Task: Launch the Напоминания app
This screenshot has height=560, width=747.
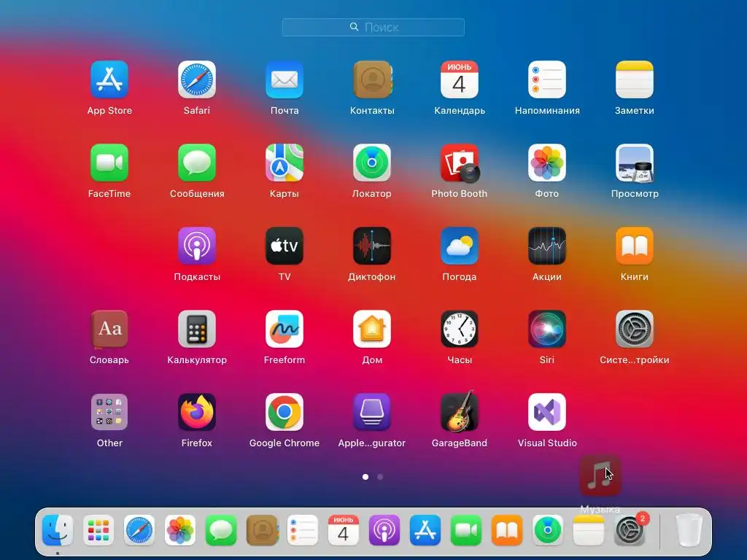Action: (x=547, y=79)
